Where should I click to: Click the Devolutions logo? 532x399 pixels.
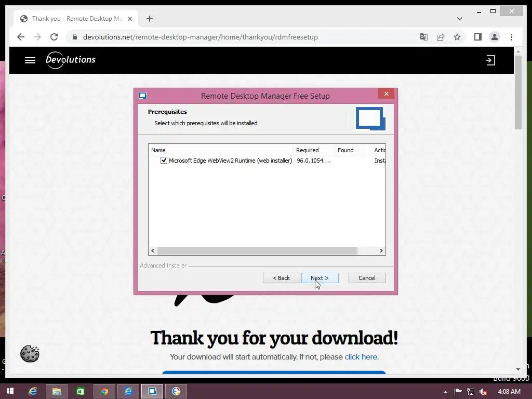[71, 60]
